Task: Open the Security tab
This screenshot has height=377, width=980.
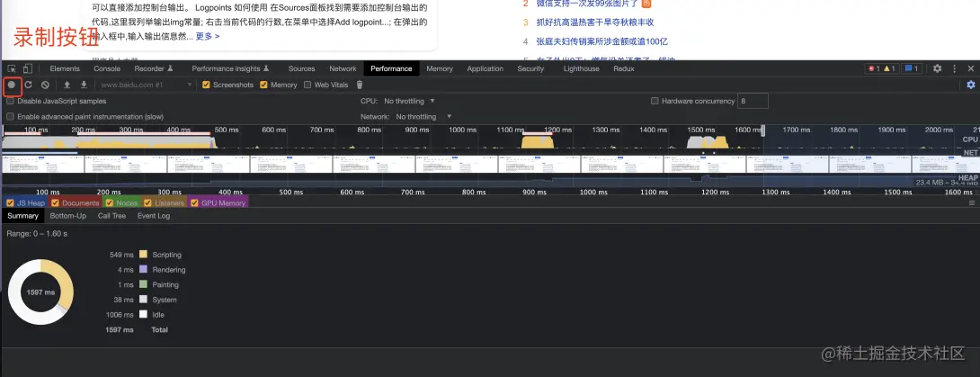Action: (x=530, y=68)
